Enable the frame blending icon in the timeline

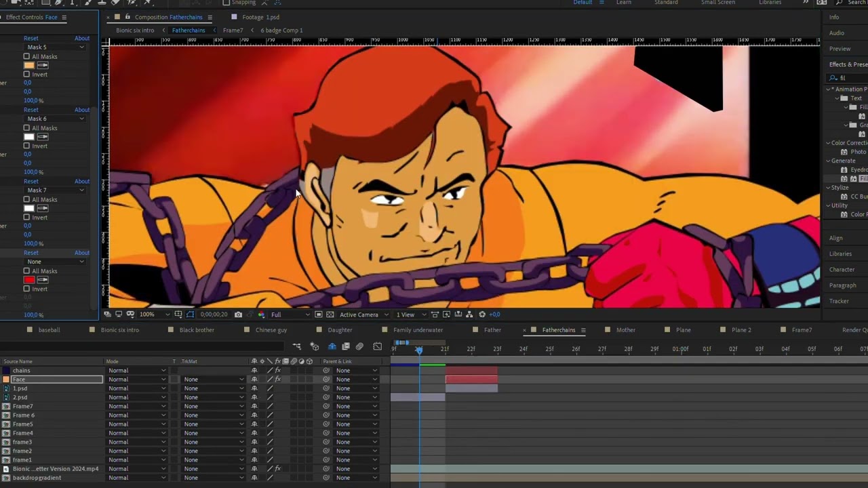pyautogui.click(x=346, y=346)
